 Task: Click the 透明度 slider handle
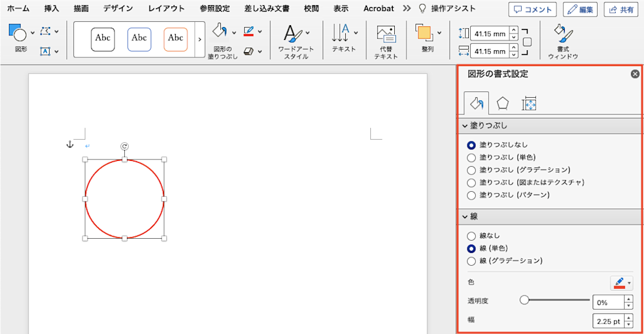tap(524, 300)
